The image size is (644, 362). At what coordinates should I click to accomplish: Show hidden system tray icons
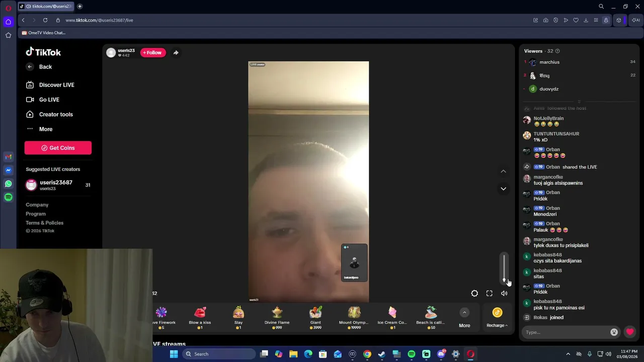[x=568, y=354]
